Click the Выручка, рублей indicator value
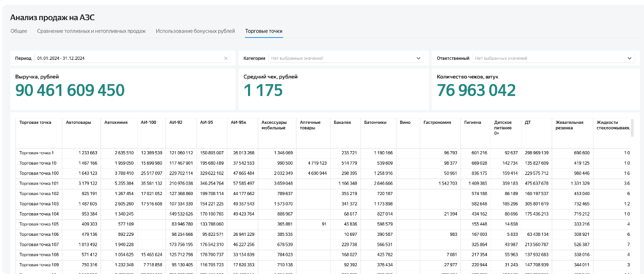This screenshot has width=644, height=274. (70, 90)
